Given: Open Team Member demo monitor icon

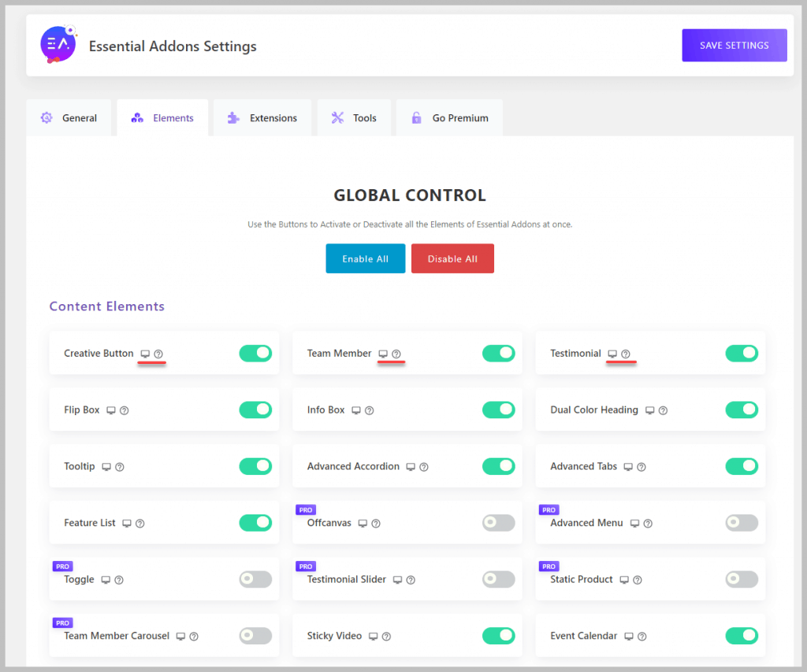Looking at the screenshot, I should [x=383, y=354].
